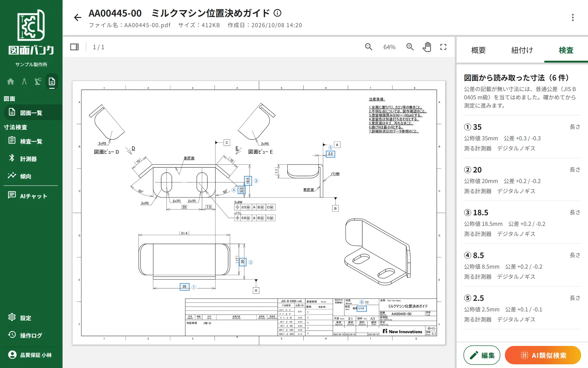Viewport: 588px width, 368px height.
Task: Click the highlighted t=1.6 box in title block
Action: pyautogui.click(x=362, y=309)
